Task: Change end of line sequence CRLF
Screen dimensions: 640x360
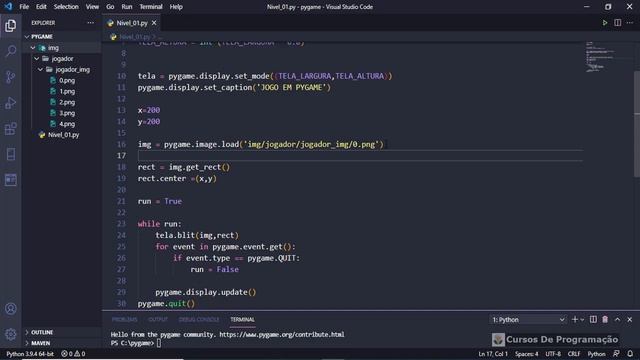Action: (x=574, y=353)
